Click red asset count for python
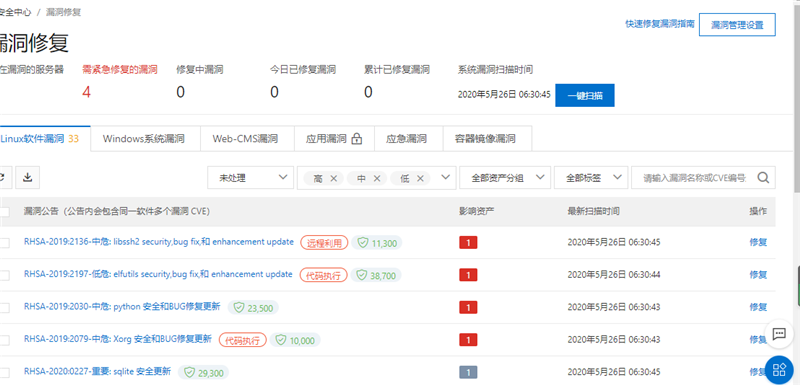This screenshot has width=800, height=385. point(468,307)
